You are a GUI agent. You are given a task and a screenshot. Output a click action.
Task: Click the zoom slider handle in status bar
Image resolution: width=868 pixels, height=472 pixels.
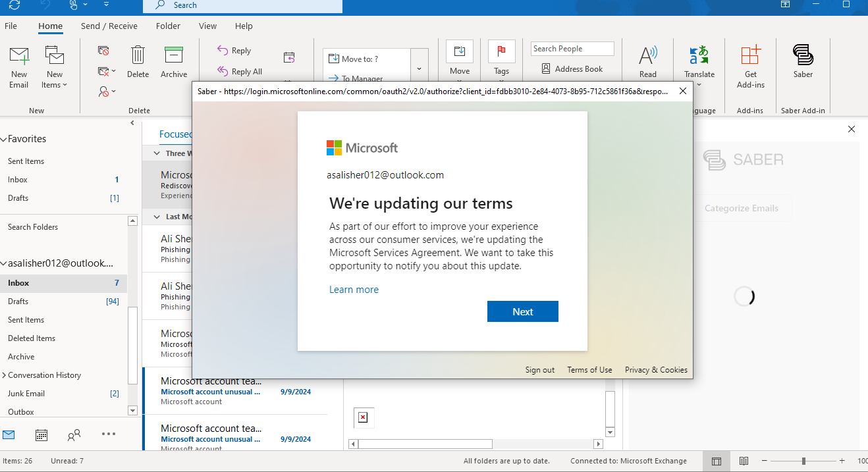803,461
